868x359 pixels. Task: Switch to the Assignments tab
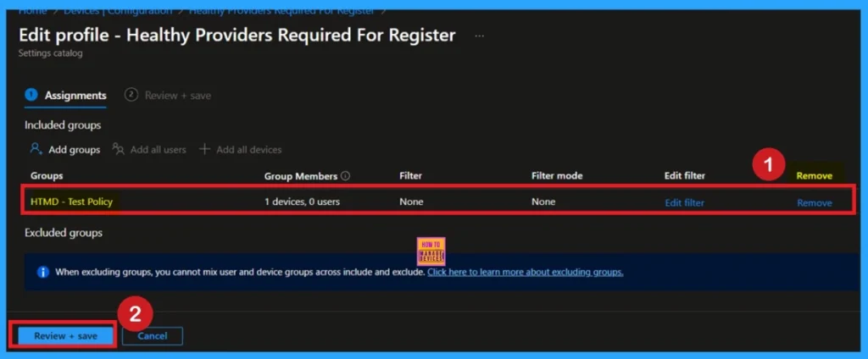point(75,96)
